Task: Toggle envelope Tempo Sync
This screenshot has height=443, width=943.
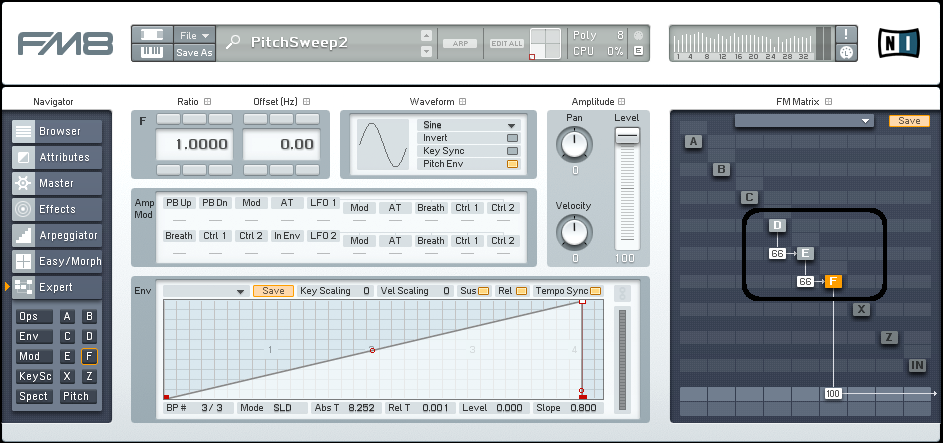Action: pos(595,291)
